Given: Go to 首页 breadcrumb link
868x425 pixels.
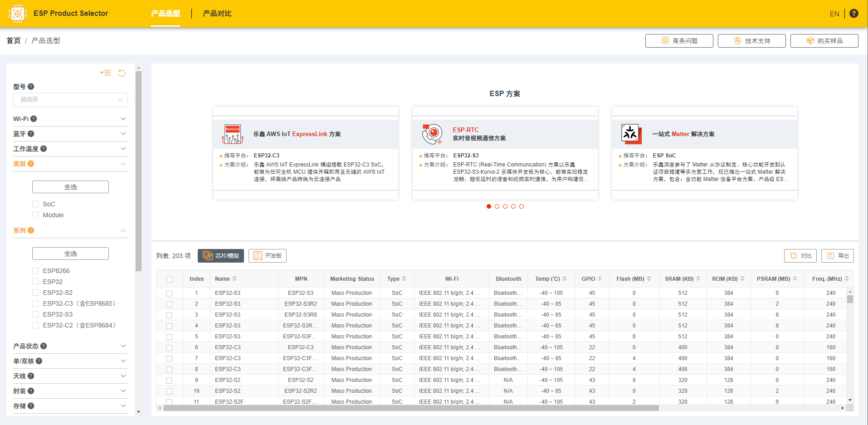Looking at the screenshot, I should point(14,41).
